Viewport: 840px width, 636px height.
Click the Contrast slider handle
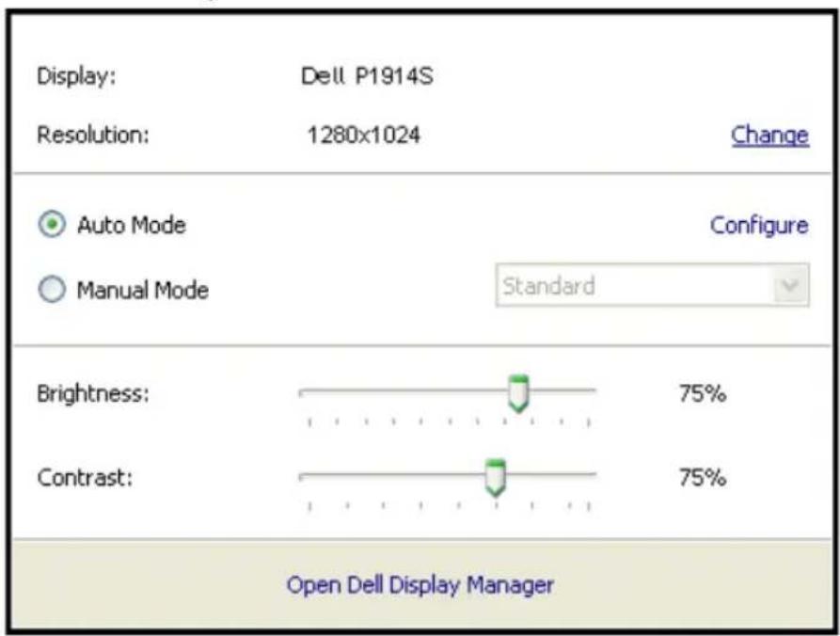[x=496, y=477]
